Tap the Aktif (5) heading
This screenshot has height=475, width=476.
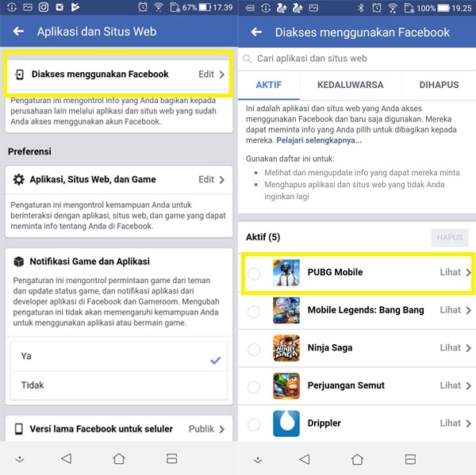click(263, 237)
